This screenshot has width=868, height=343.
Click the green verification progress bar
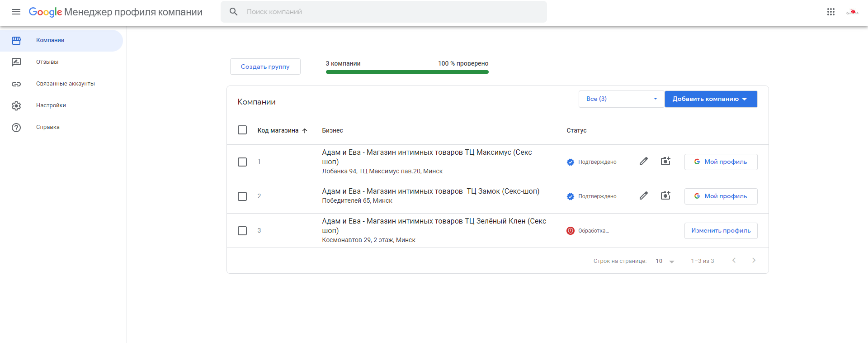[407, 71]
